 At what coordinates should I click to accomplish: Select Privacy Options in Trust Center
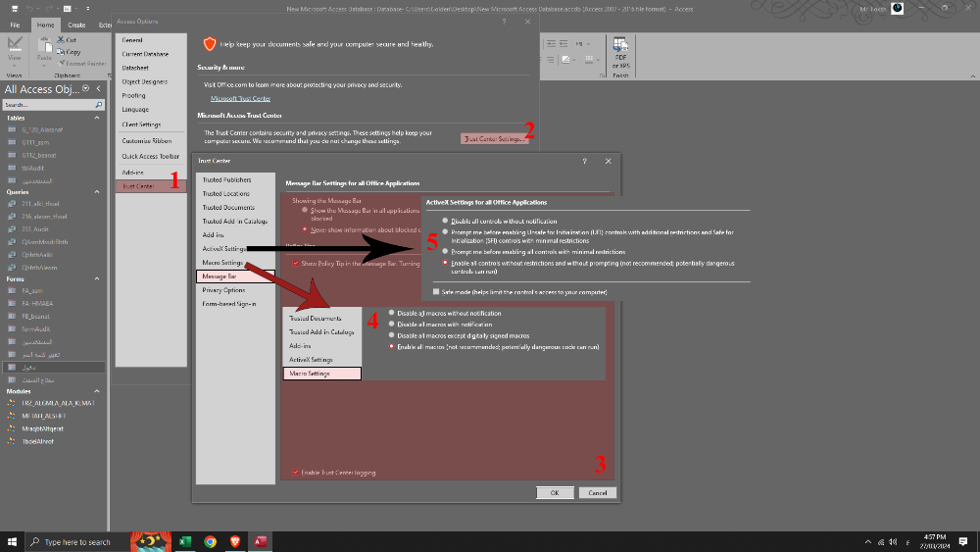coord(223,290)
